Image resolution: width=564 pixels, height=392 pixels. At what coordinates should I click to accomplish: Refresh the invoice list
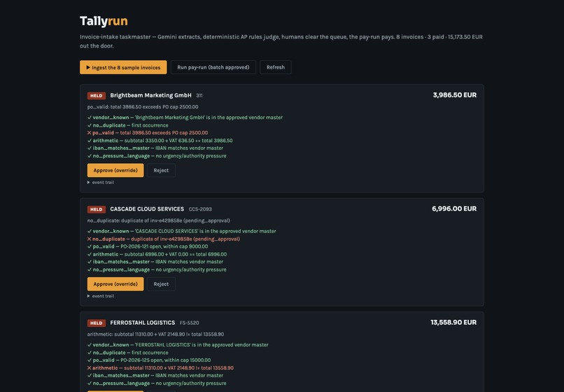click(276, 67)
